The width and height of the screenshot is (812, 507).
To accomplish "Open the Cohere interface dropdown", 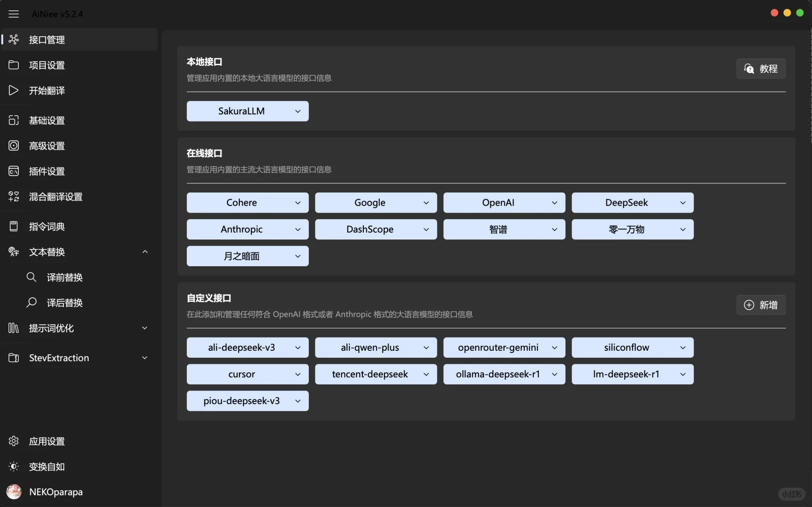I will tap(247, 203).
